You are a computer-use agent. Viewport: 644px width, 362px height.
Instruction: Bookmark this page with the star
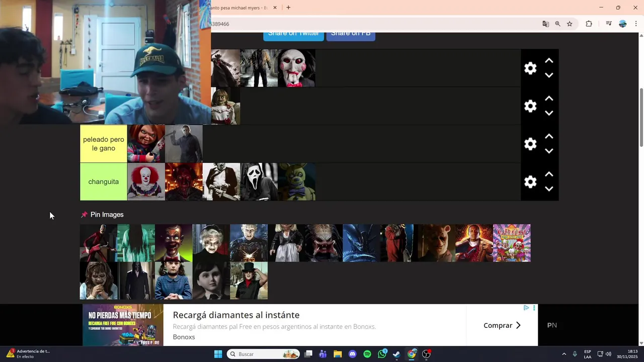(570, 24)
